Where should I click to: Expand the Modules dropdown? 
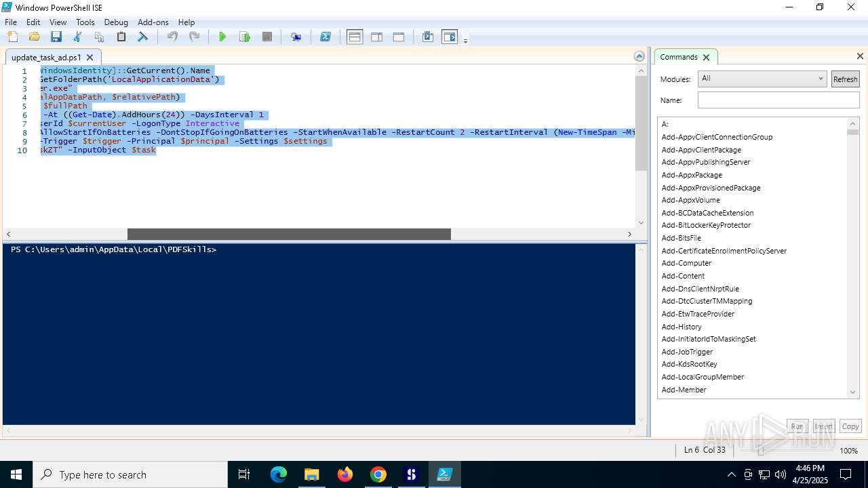tap(762, 79)
